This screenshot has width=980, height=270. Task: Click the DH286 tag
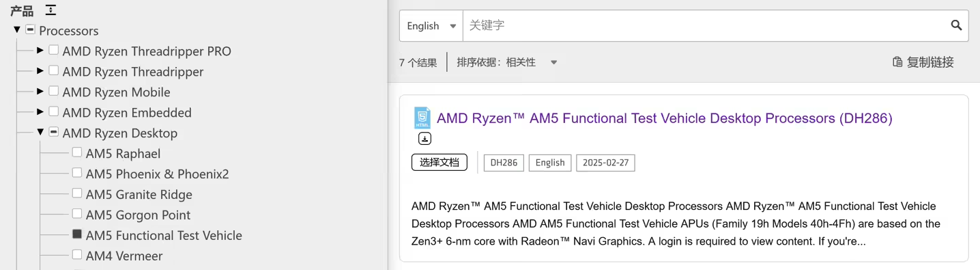tap(504, 163)
